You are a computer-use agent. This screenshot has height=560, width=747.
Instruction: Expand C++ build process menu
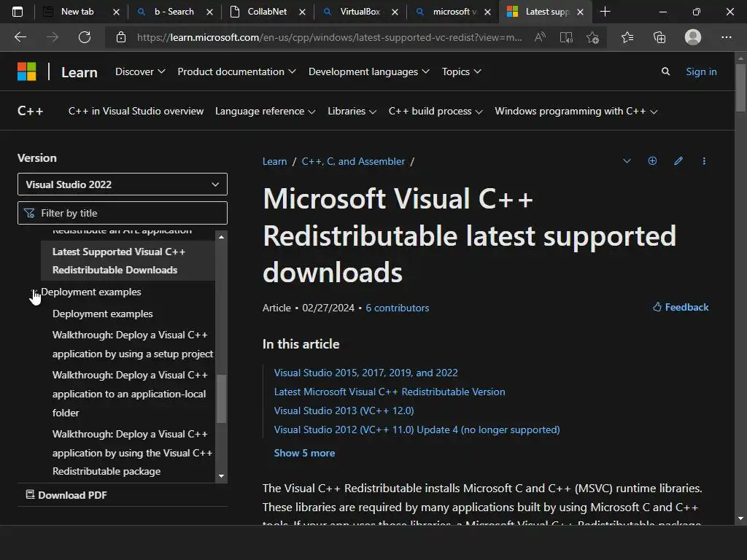(436, 111)
